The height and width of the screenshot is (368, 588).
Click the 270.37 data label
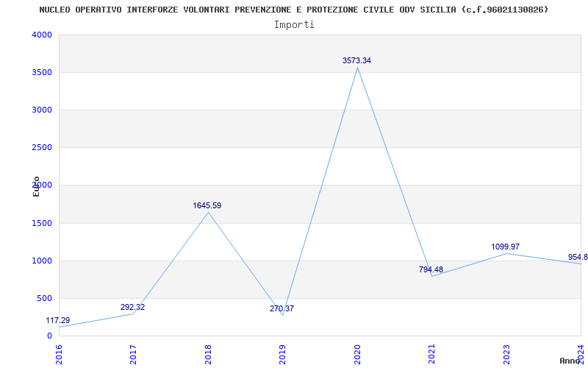click(282, 308)
